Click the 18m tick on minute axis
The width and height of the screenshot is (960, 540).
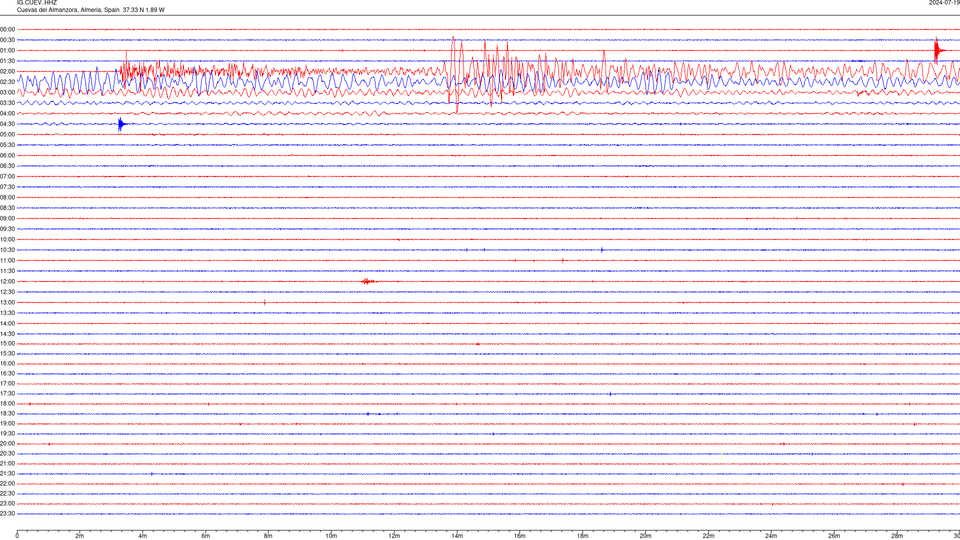coord(582,536)
